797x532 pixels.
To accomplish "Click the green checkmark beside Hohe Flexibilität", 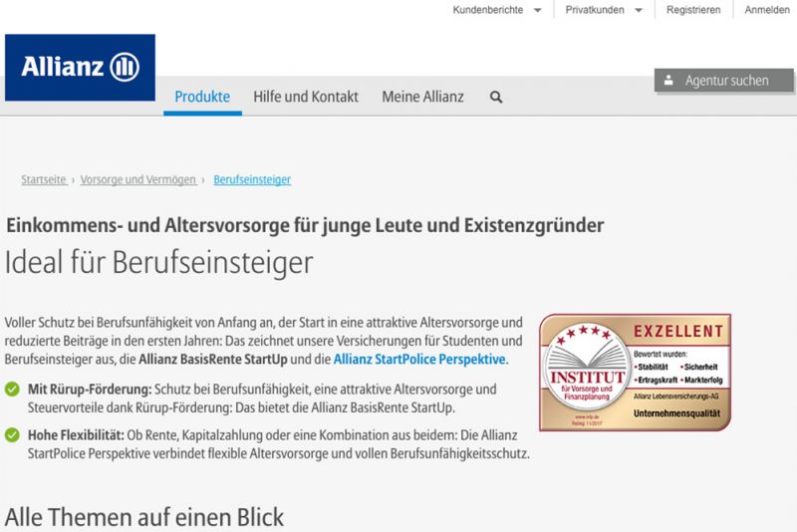I will click(12, 435).
